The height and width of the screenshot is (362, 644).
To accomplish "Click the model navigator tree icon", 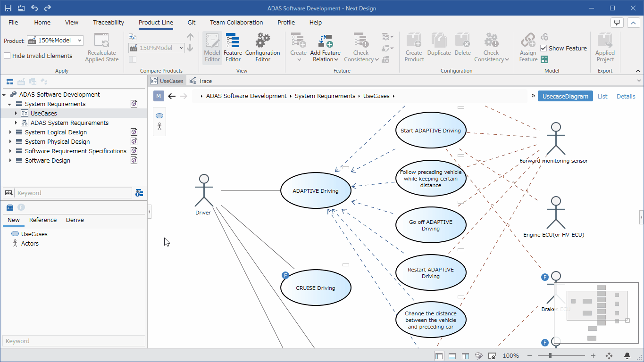I will point(9,82).
